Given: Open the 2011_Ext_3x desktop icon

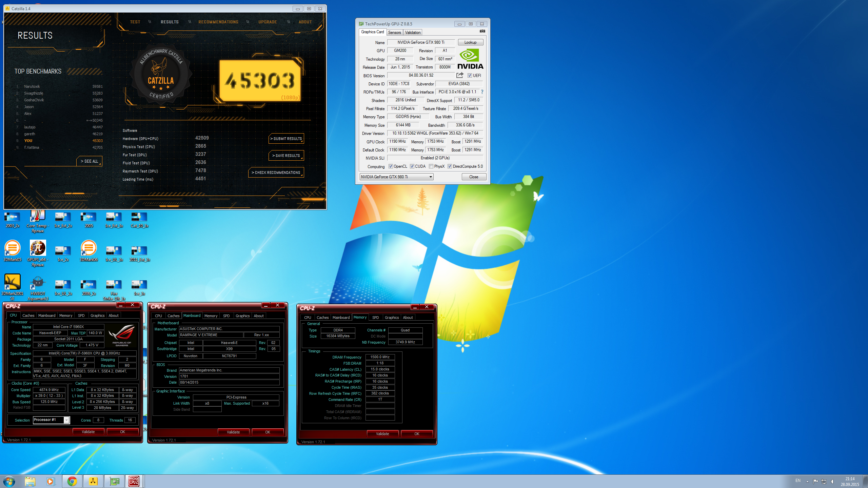Looking at the screenshot, I should point(139,253).
